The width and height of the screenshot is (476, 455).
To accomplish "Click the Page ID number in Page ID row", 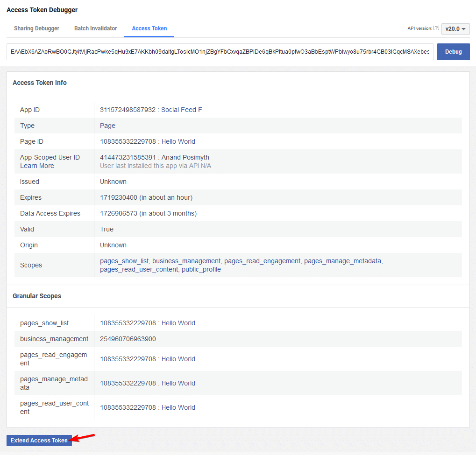I will 128,141.
